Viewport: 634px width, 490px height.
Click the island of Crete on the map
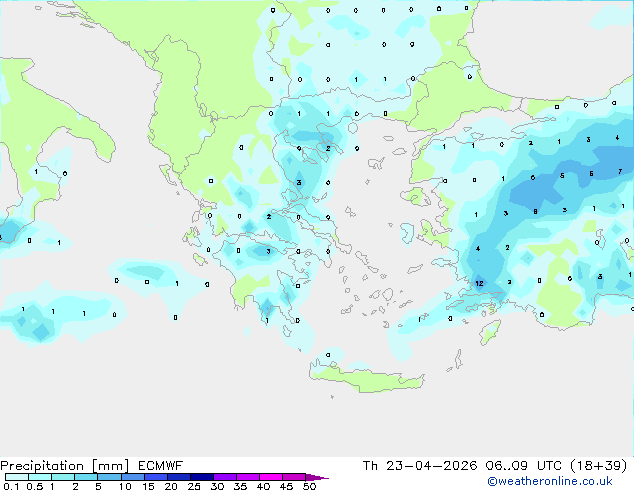click(x=367, y=377)
